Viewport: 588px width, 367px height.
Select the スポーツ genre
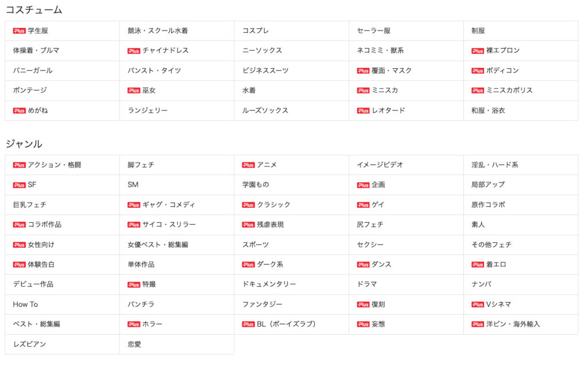(256, 245)
